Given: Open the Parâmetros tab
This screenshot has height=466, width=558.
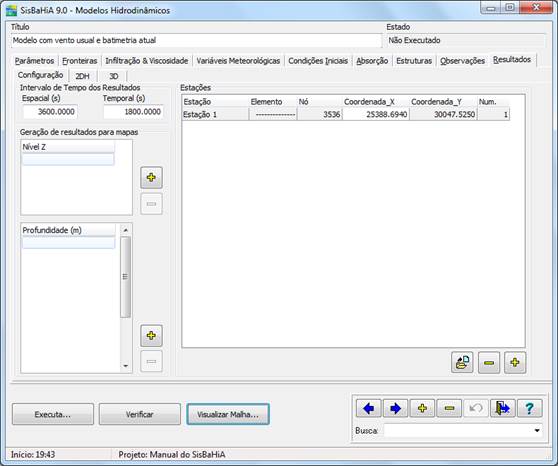Looking at the screenshot, I should [x=34, y=61].
